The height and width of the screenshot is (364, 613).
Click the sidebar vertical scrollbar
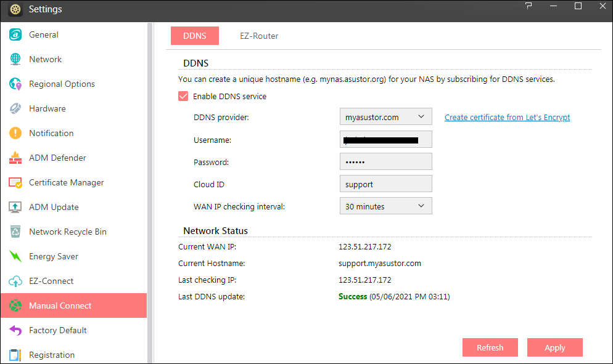click(x=150, y=193)
